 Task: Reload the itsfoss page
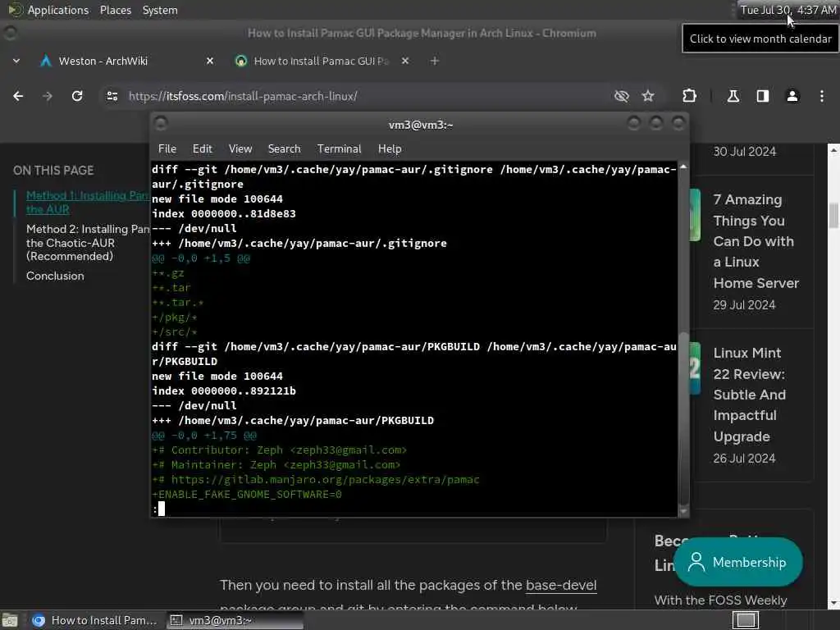[77, 97]
